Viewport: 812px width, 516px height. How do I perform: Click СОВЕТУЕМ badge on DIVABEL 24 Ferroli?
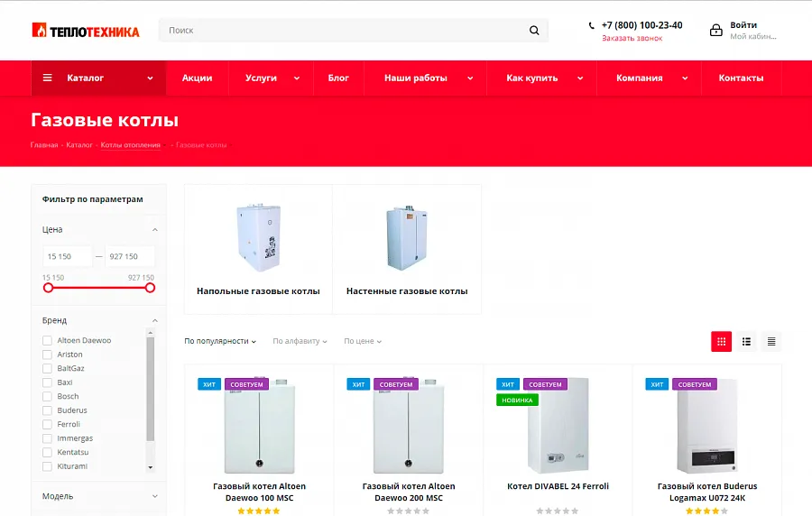tap(545, 384)
